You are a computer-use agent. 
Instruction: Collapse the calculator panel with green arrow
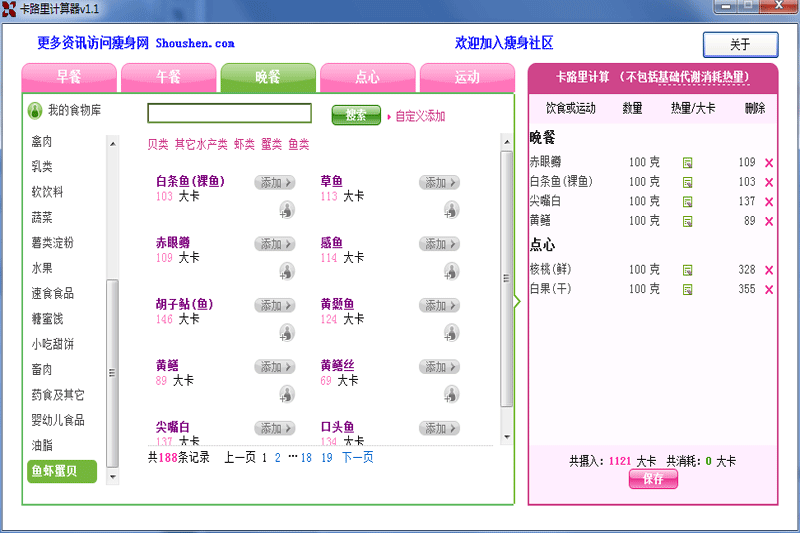(517, 302)
